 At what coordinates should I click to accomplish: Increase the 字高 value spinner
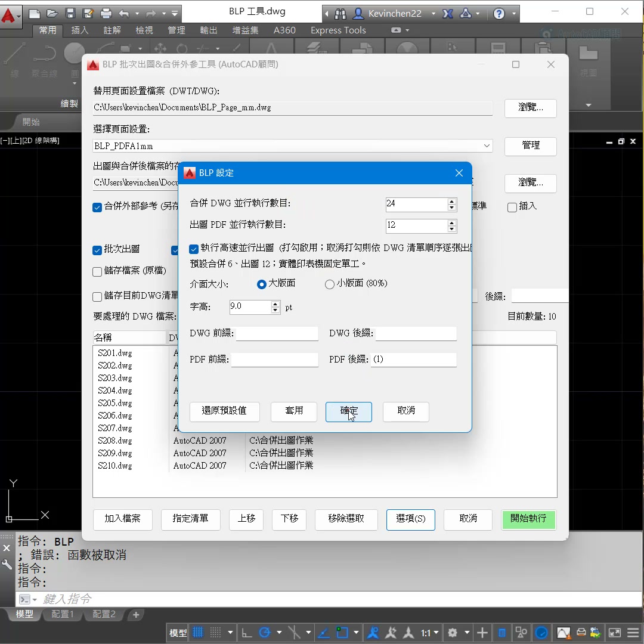[x=275, y=304]
